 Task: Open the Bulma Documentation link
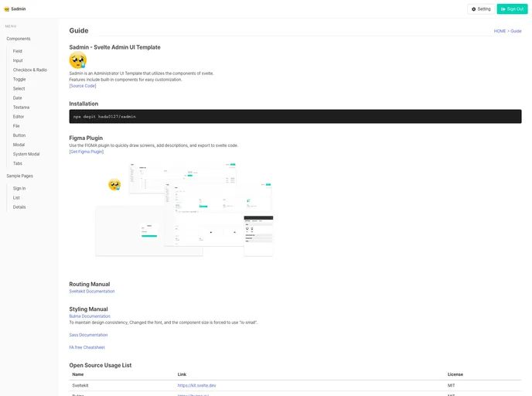pyautogui.click(x=90, y=316)
